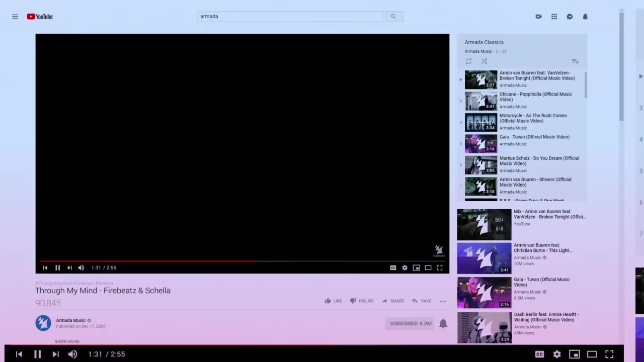This screenshot has height=362, width=644.
Task: Toggle the notification bell beside Subscribed
Action: 443,323
